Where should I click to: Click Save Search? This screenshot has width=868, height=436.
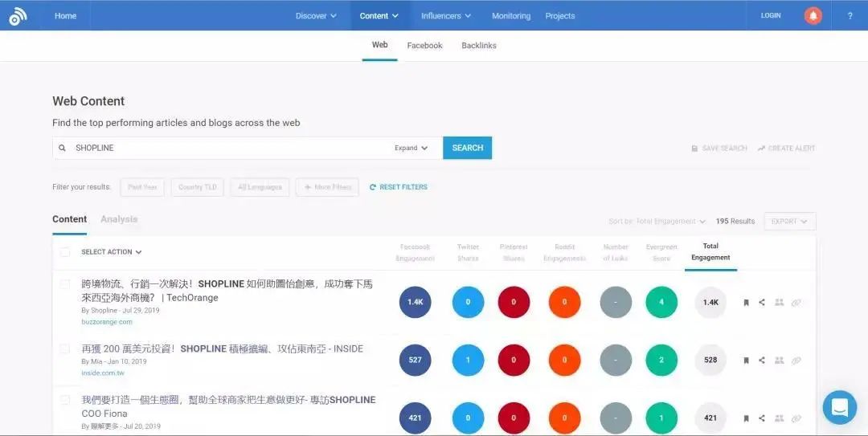tap(719, 149)
